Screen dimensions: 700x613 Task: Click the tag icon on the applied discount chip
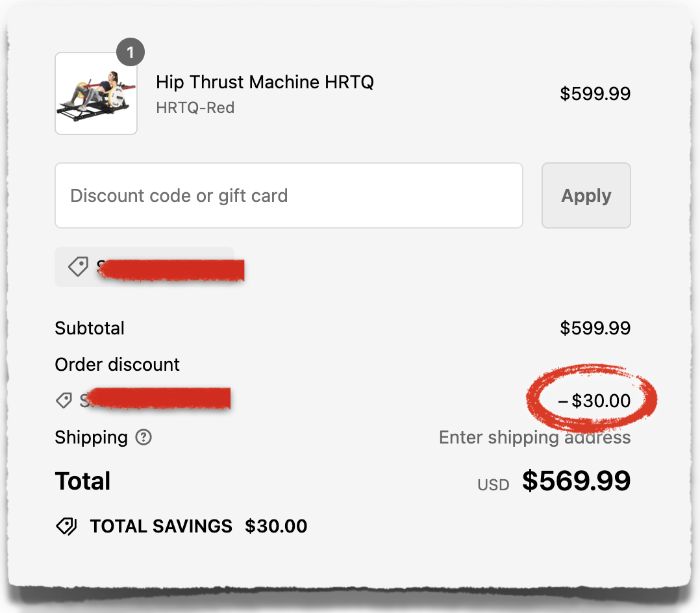tap(78, 266)
